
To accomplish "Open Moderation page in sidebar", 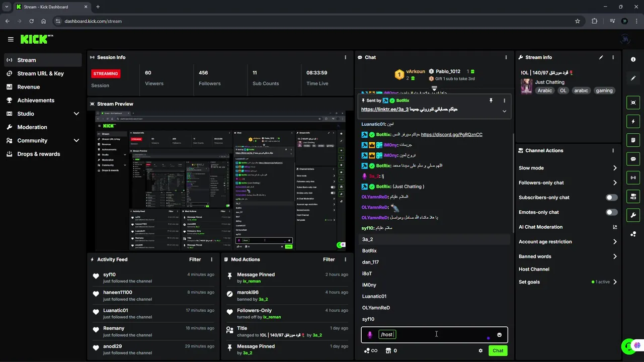I will [x=43, y=127].
